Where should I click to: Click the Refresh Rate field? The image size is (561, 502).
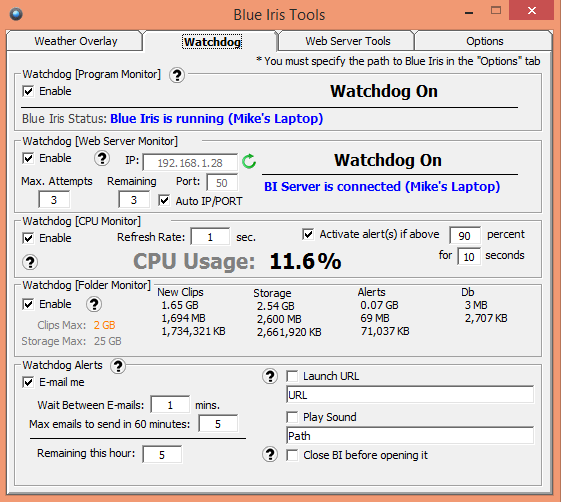tap(210, 237)
